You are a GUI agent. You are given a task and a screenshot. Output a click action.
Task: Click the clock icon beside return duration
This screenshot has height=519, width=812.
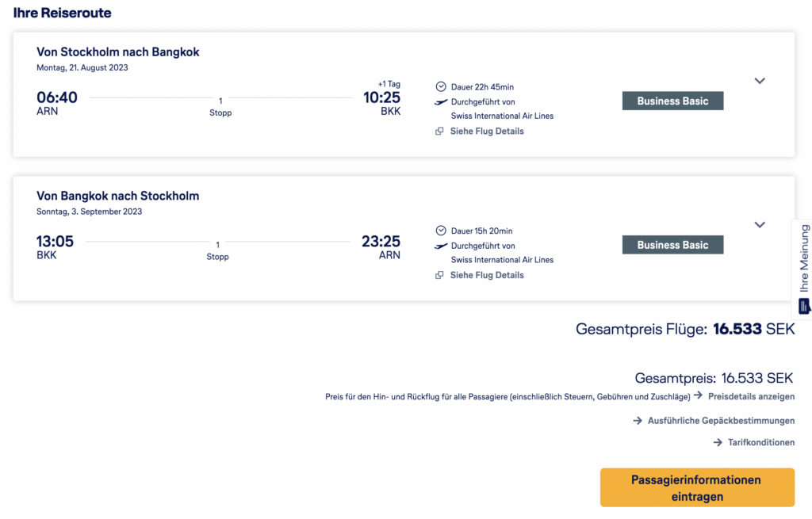(x=441, y=231)
